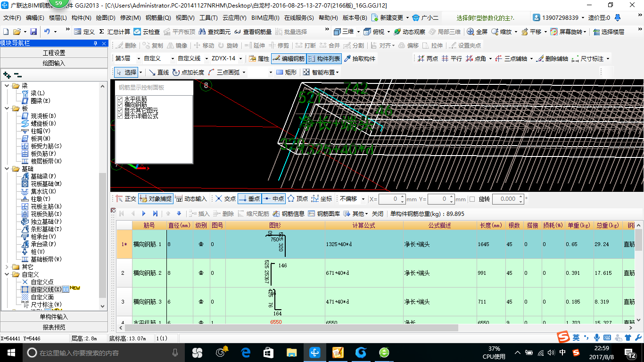The width and height of the screenshot is (644, 362).
Task: Open 查看钢筋量 (View Rebar Quantity)
Action: pos(253,32)
